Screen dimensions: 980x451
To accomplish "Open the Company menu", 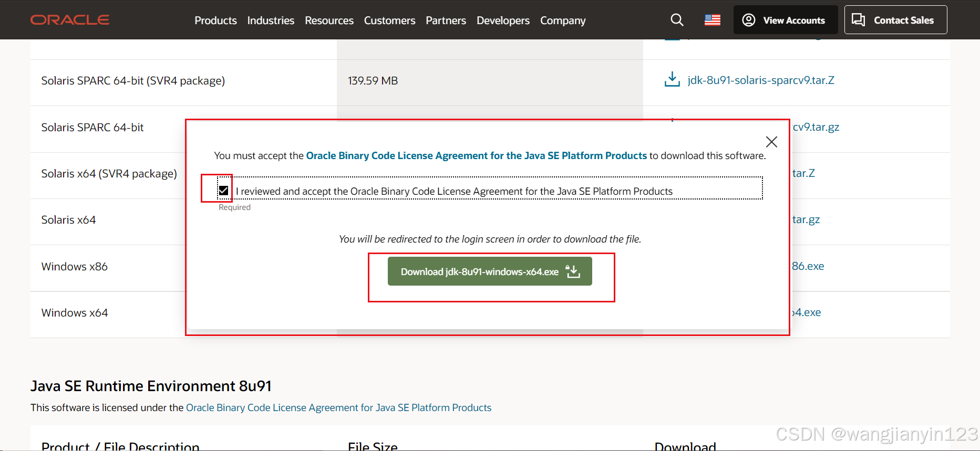I will pos(563,20).
